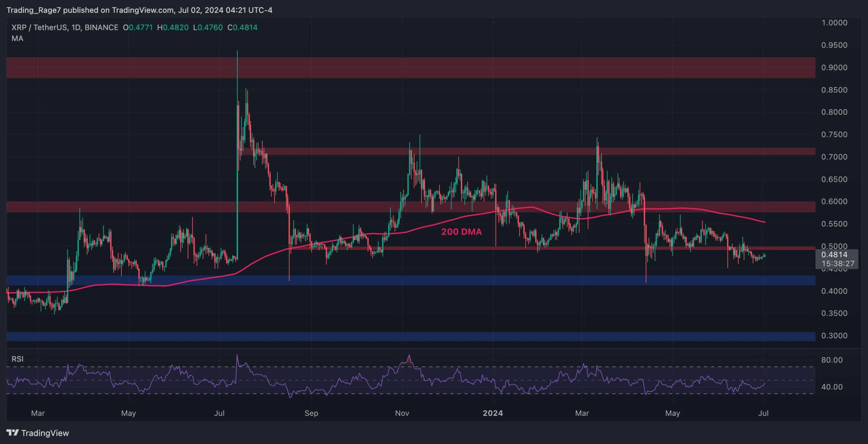868x444 pixels.
Task: Click the 0.8000 price axis label
Action: 834,112
